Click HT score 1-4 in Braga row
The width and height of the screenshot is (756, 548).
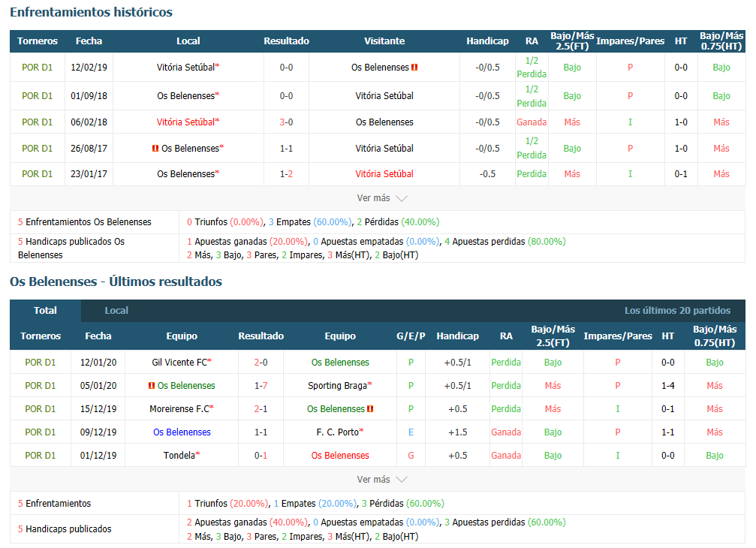[x=667, y=386]
